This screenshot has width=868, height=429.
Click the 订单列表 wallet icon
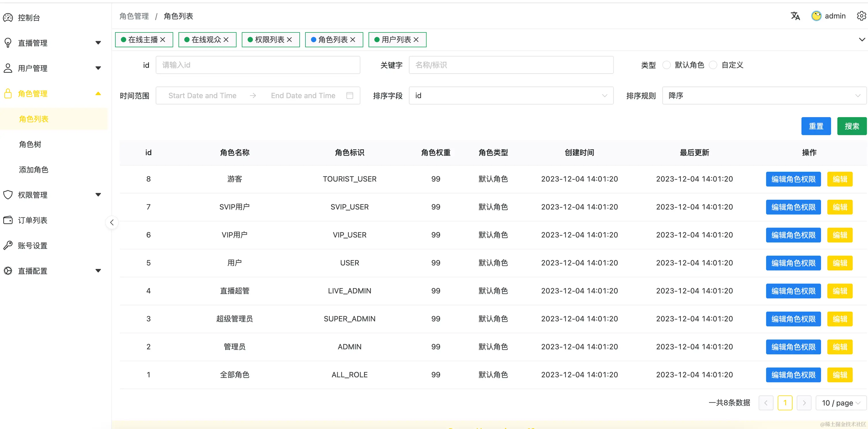coord(8,220)
